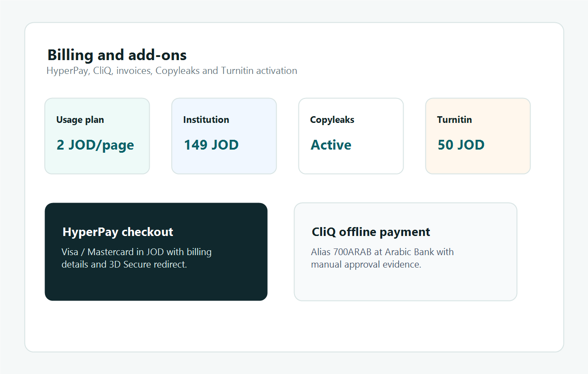Click the Alias 700ARAB description text
Image resolution: width=588 pixels, height=374 pixels.
[382, 258]
